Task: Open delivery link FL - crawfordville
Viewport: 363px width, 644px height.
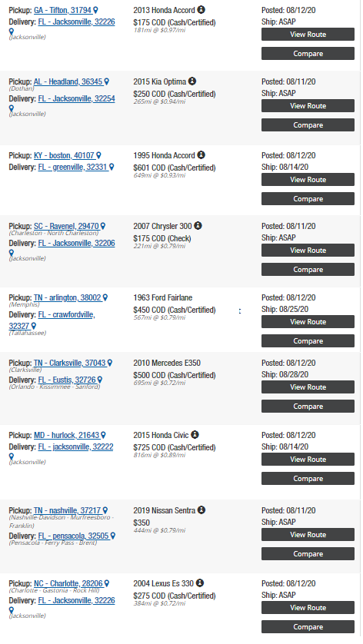Action: (x=52, y=320)
